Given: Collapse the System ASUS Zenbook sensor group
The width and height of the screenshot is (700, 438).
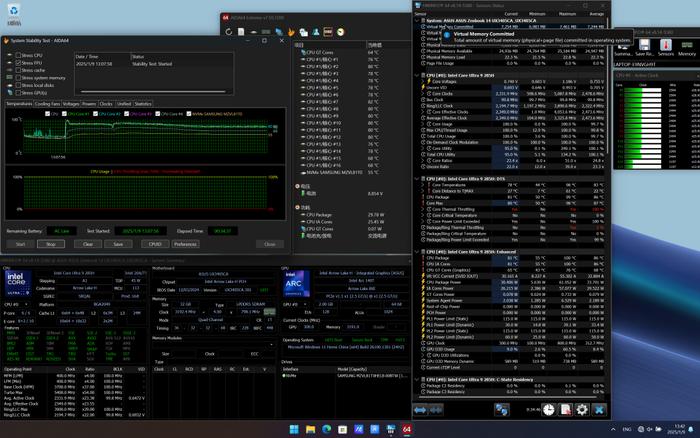Looking at the screenshot, I should coord(417,21).
